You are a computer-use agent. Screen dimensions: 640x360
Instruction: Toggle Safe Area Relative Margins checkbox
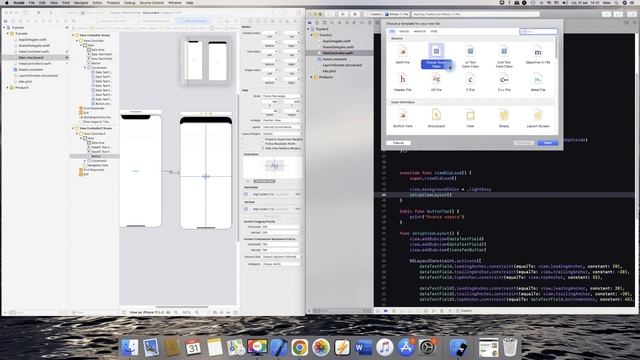click(263, 148)
